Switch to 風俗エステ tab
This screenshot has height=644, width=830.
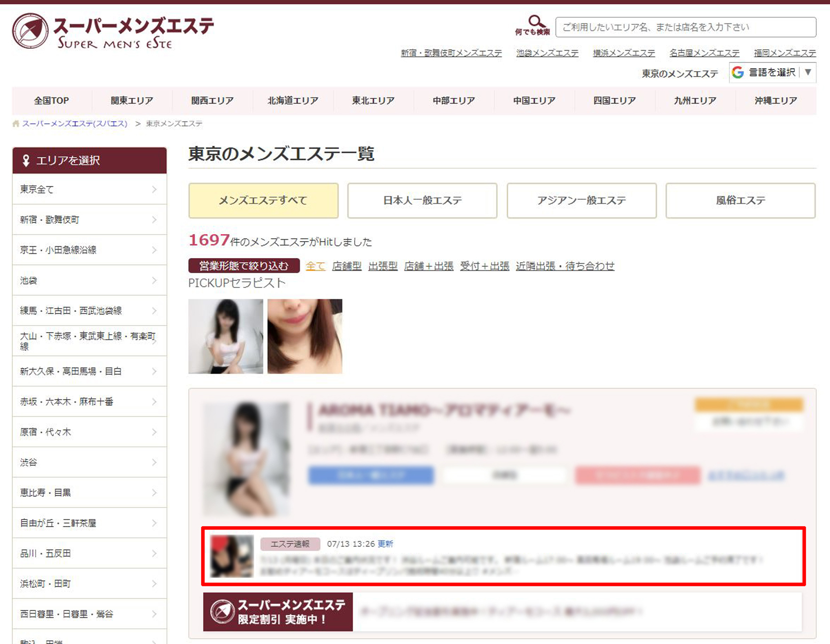pos(741,201)
